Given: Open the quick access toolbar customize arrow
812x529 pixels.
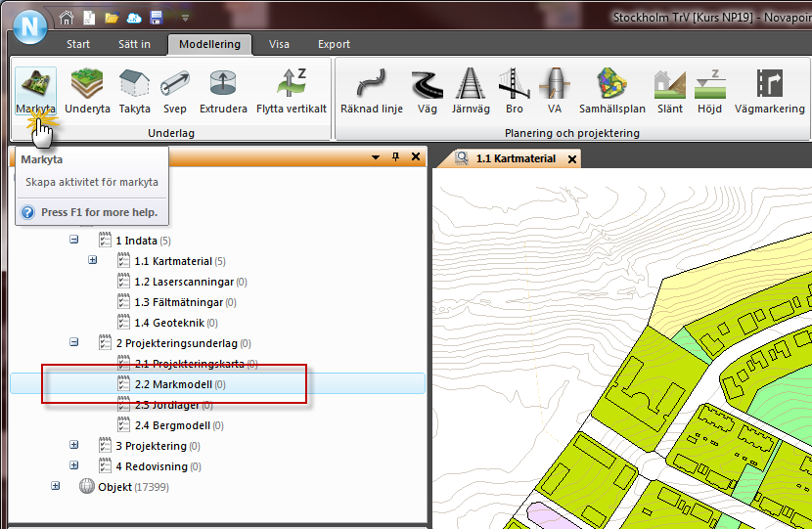Looking at the screenshot, I should (185, 19).
